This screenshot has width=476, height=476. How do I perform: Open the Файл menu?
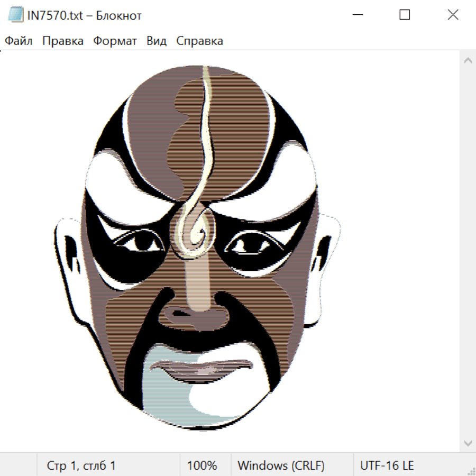[19, 41]
